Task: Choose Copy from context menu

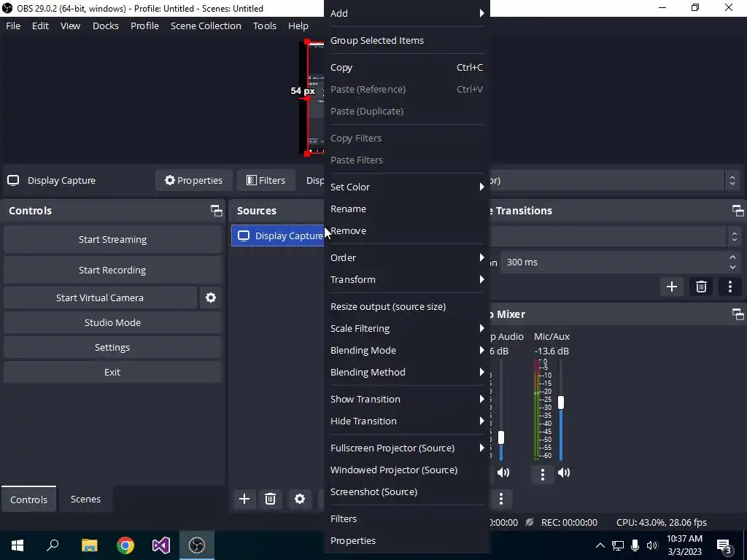Action: click(407, 68)
